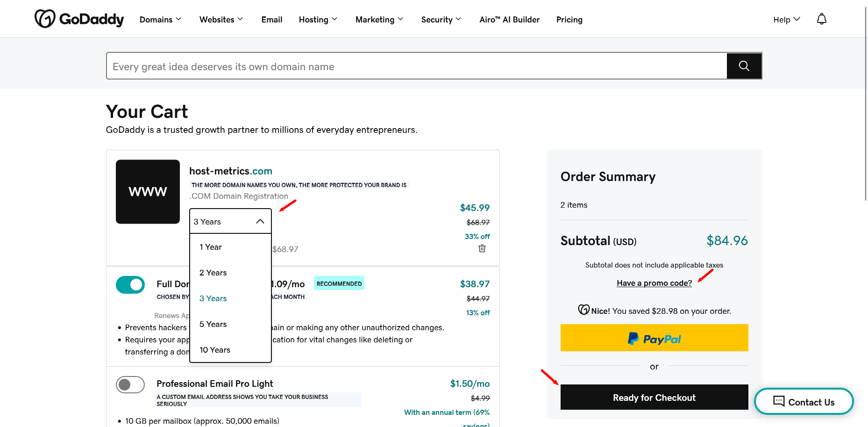Click Ready for Checkout
The width and height of the screenshot is (868, 427).
click(654, 398)
